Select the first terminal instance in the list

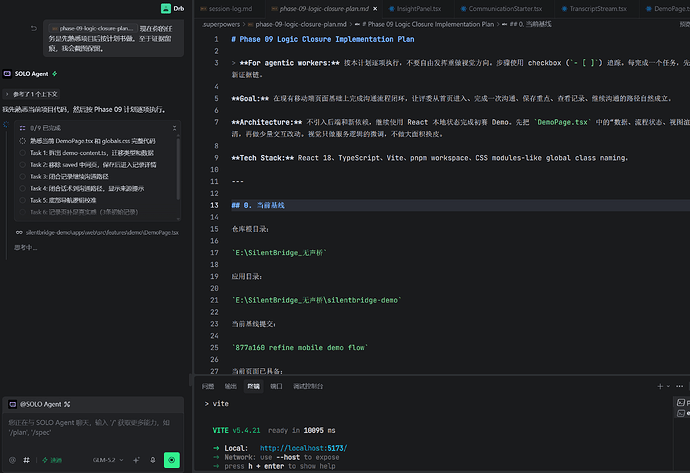683,403
